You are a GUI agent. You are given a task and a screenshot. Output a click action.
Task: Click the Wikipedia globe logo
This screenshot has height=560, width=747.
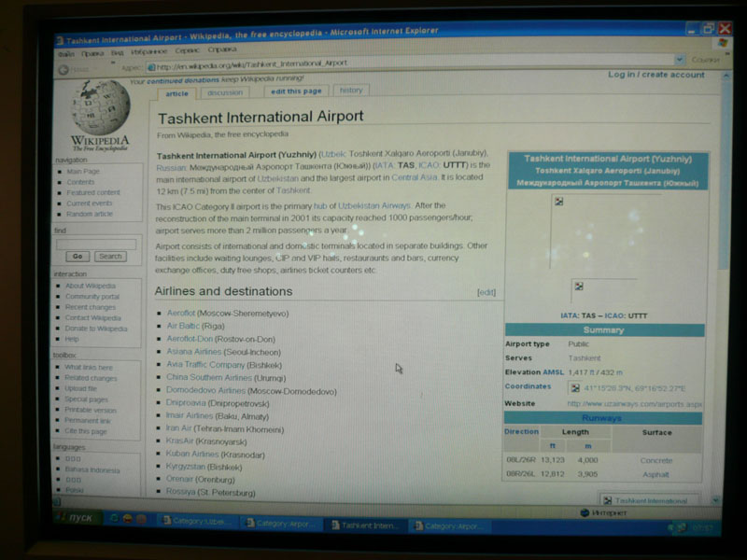100,108
